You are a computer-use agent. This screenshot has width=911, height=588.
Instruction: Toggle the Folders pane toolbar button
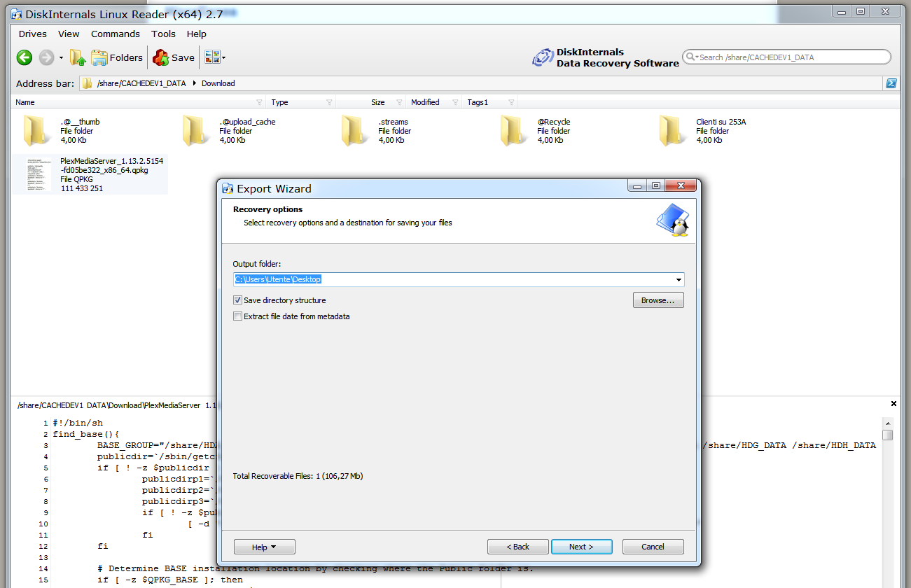(117, 57)
